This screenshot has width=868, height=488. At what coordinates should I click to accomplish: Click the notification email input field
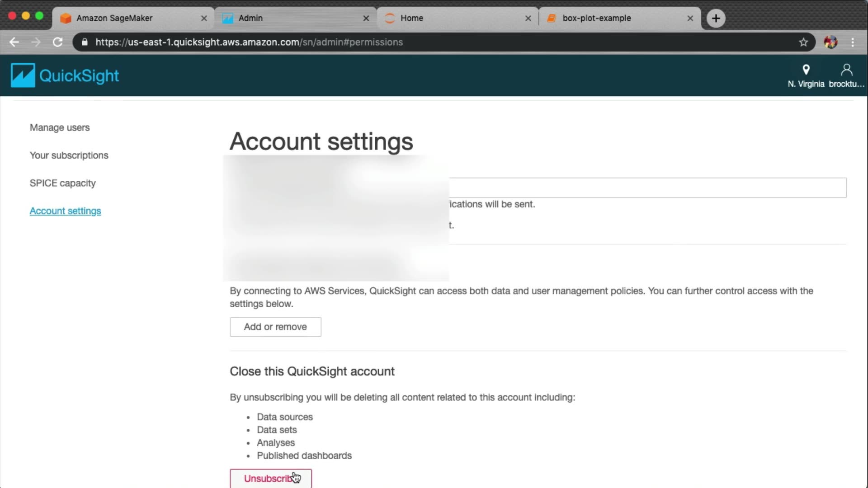pos(646,188)
